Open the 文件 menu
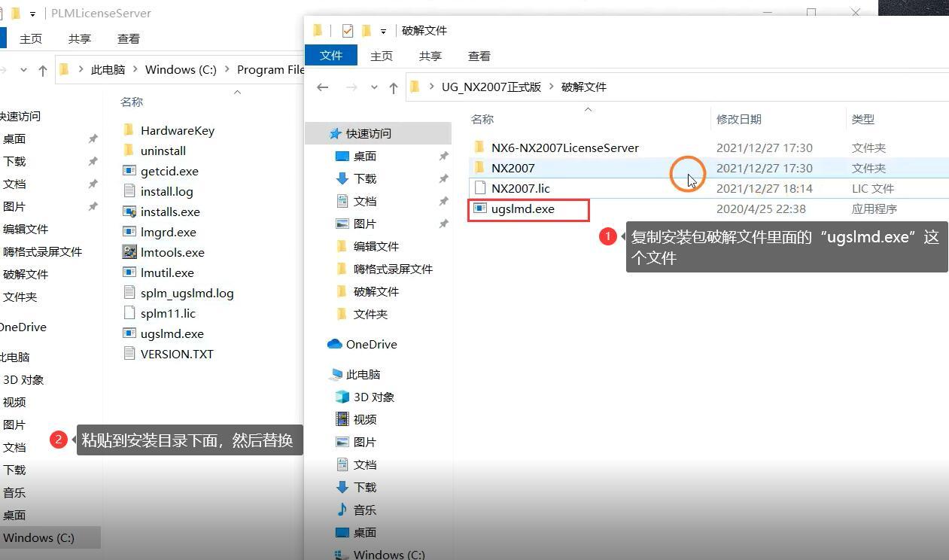 330,55
